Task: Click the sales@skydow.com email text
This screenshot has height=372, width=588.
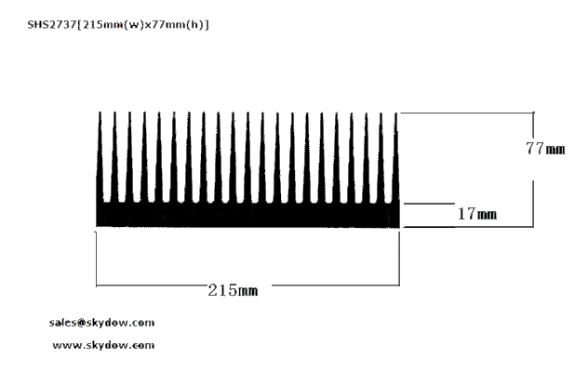Action: coord(101,323)
